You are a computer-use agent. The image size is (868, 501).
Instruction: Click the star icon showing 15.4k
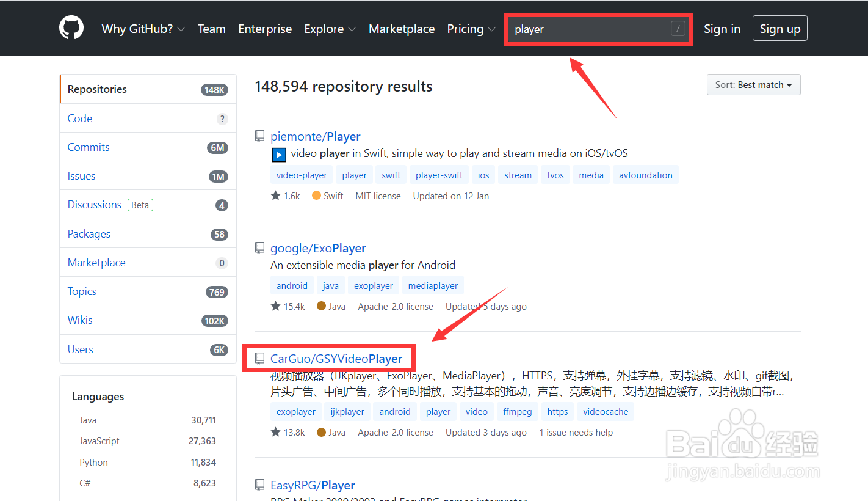click(275, 306)
